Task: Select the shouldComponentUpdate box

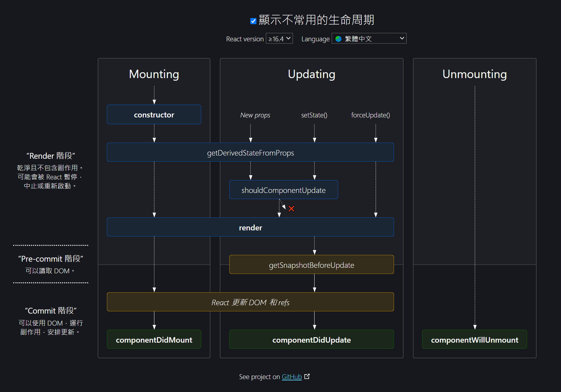Action: coord(284,190)
